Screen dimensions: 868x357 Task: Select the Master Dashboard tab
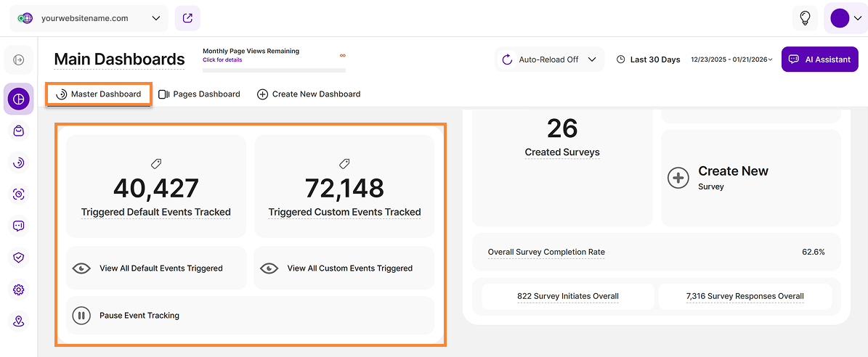(99, 94)
